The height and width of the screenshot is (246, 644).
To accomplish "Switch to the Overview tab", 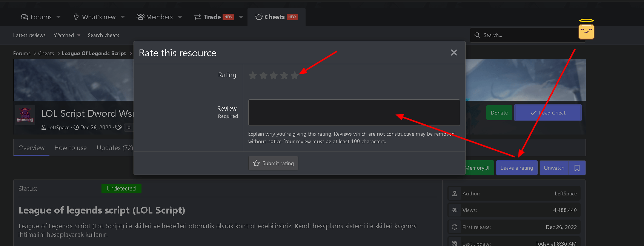I will tap(31, 148).
